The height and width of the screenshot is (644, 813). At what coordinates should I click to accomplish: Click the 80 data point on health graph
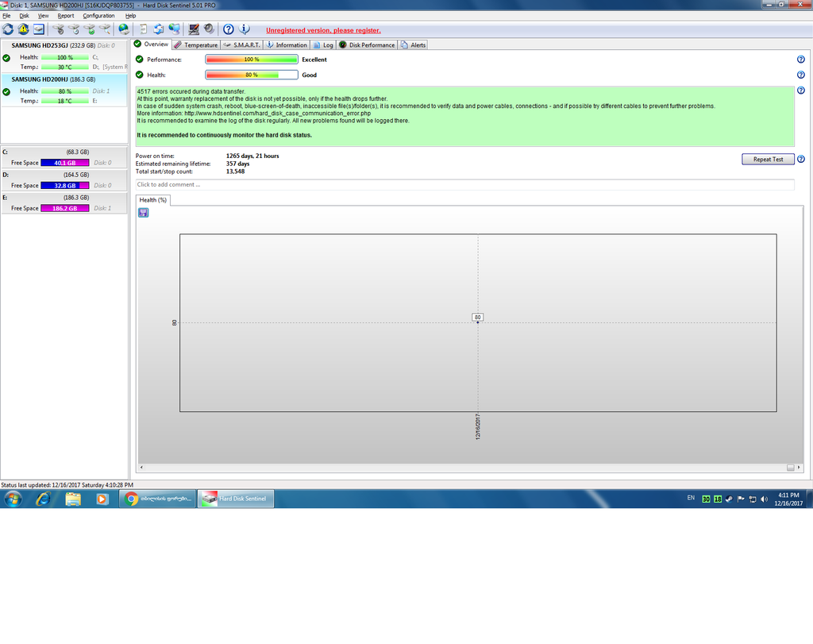point(477,322)
